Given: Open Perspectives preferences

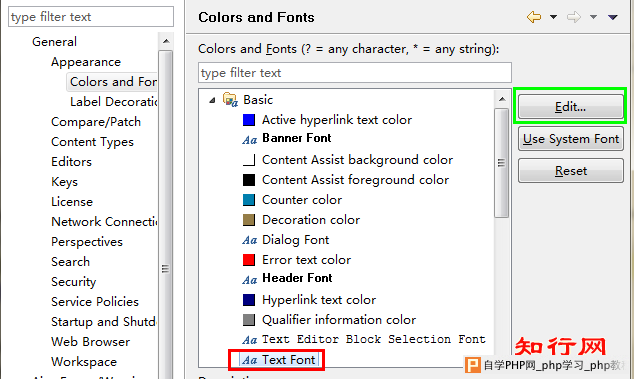Looking at the screenshot, I should pyautogui.click(x=87, y=242).
